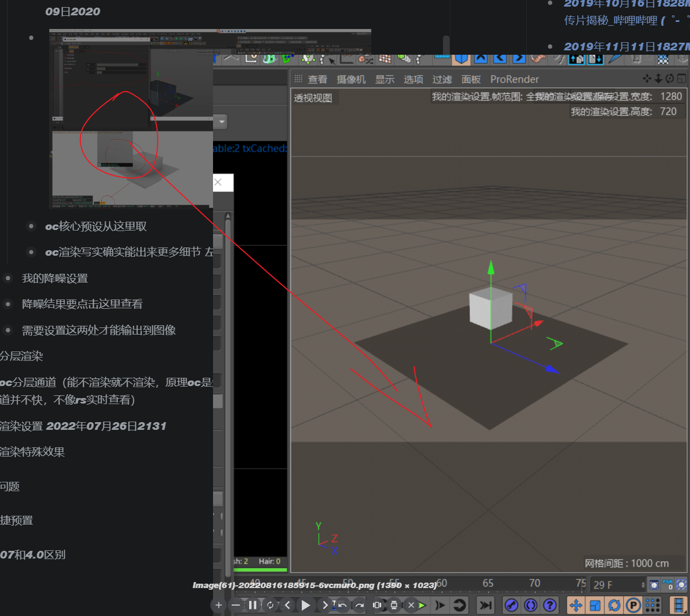
Task: Toggle the autokeying icon
Action: click(x=531, y=605)
